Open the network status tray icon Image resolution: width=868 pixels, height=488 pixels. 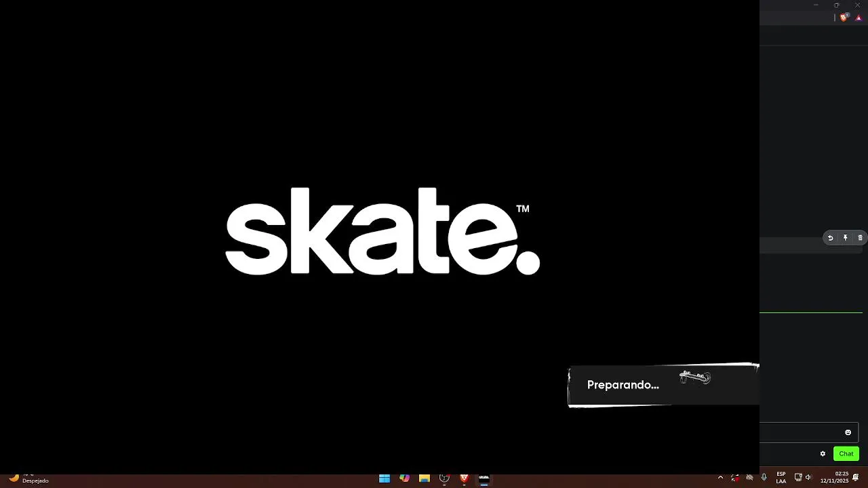(798, 478)
